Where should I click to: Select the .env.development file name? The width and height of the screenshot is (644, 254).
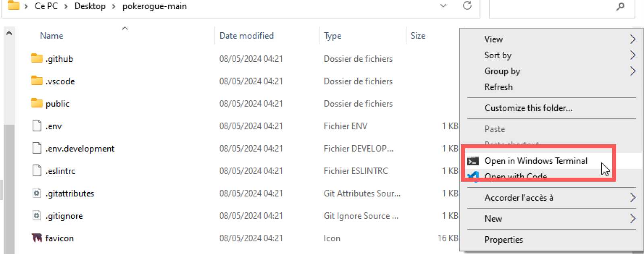[x=80, y=148]
